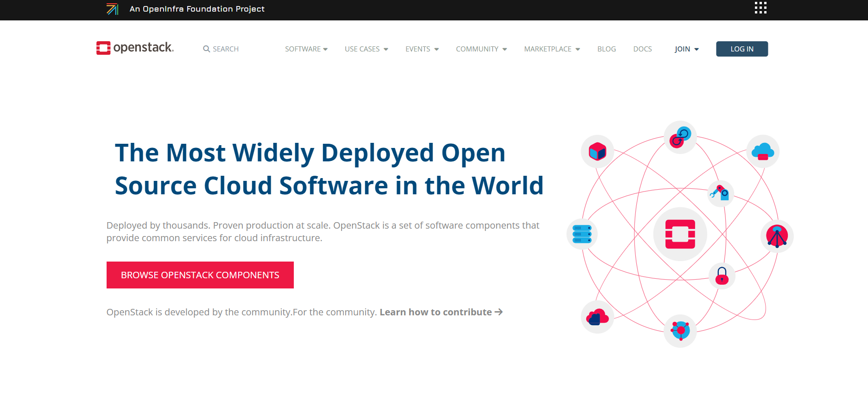
Task: Click the OpenInfra Foundation logo icon
Action: point(113,9)
